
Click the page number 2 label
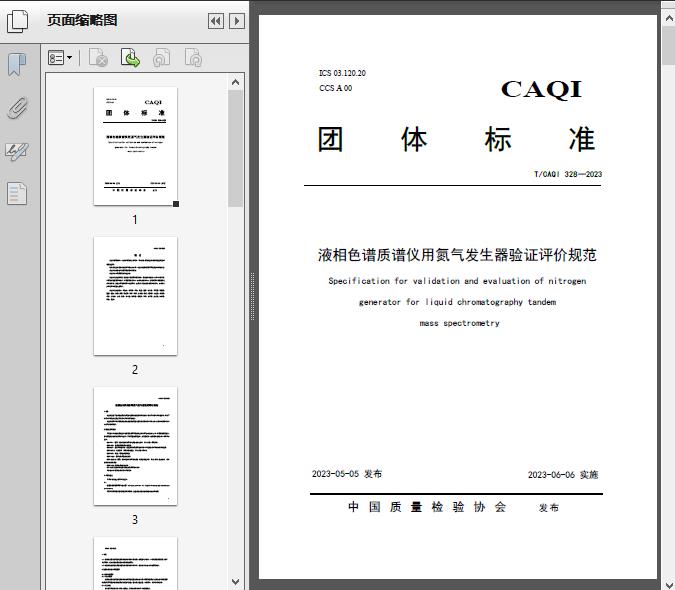coord(135,369)
